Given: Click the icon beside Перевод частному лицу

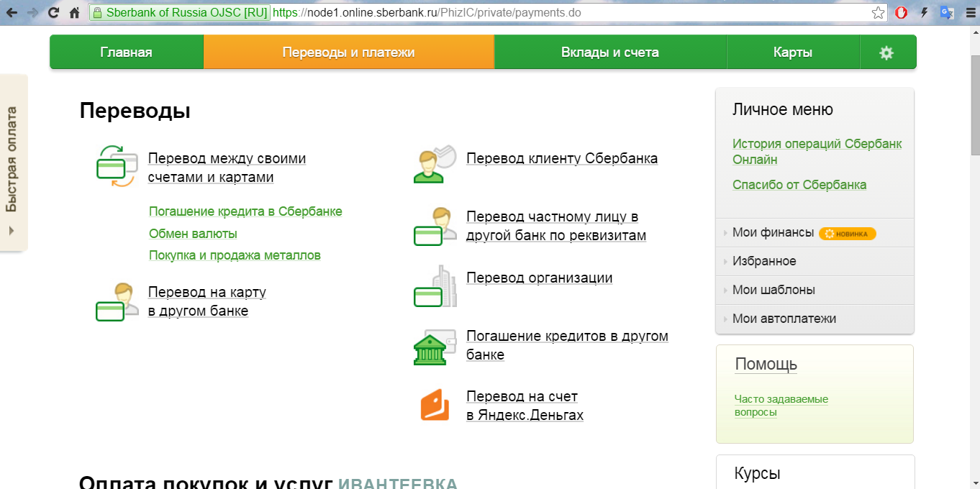Looking at the screenshot, I should (435, 227).
